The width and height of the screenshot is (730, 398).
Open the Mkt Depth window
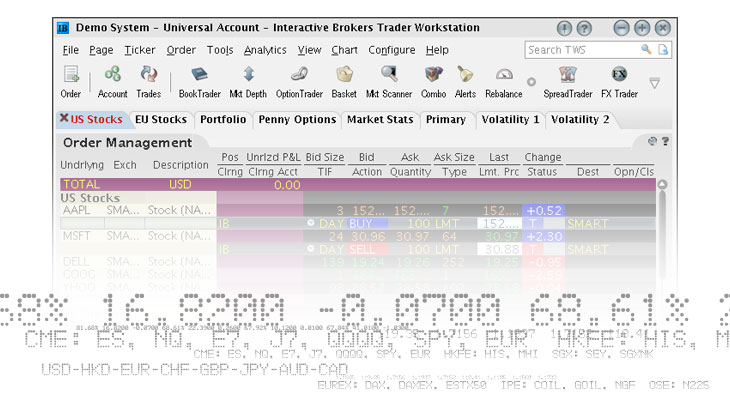point(248,82)
